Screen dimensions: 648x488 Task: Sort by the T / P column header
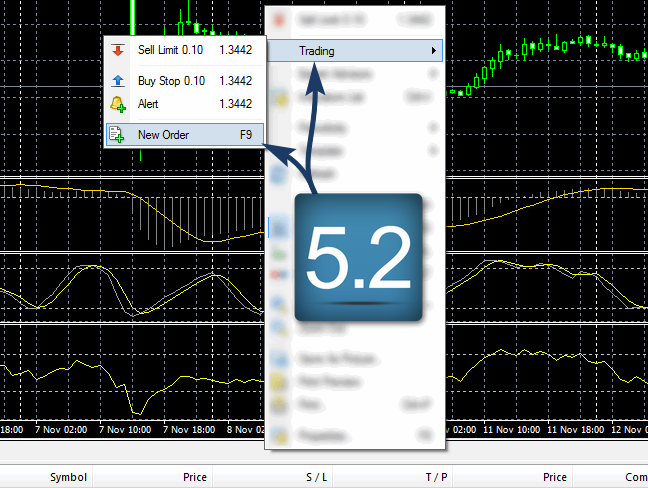[436, 477]
